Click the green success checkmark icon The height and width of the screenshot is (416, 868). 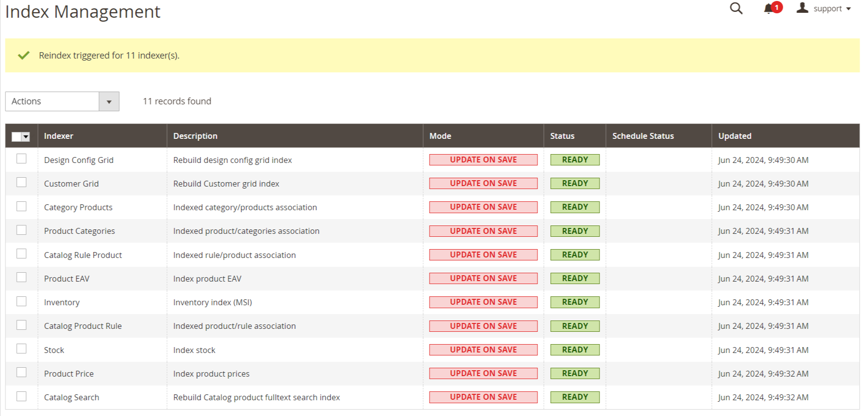pyautogui.click(x=24, y=56)
